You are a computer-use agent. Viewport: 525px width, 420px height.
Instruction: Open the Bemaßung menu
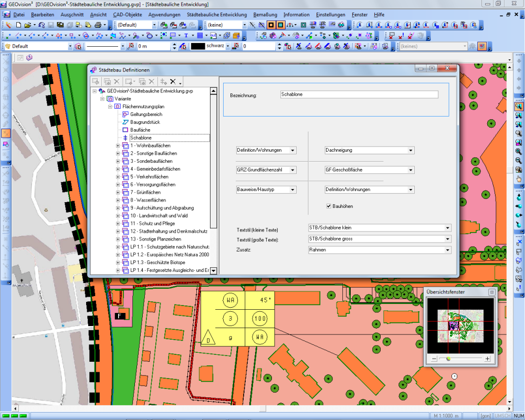tap(265, 15)
